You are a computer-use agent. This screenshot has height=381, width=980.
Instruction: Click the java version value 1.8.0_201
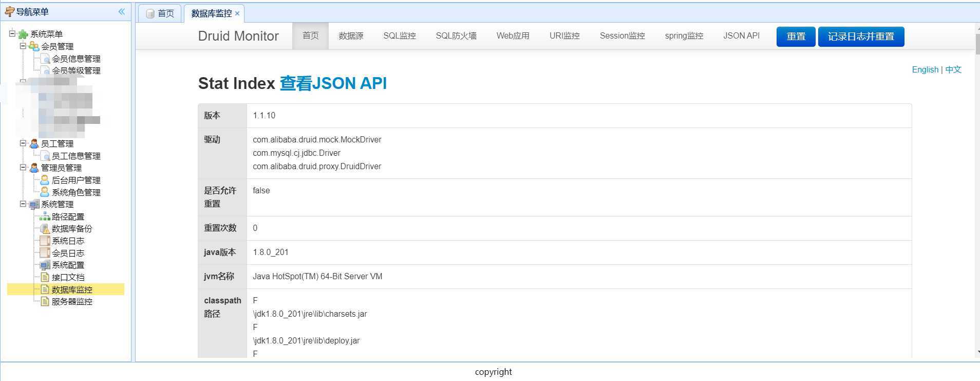(271, 252)
